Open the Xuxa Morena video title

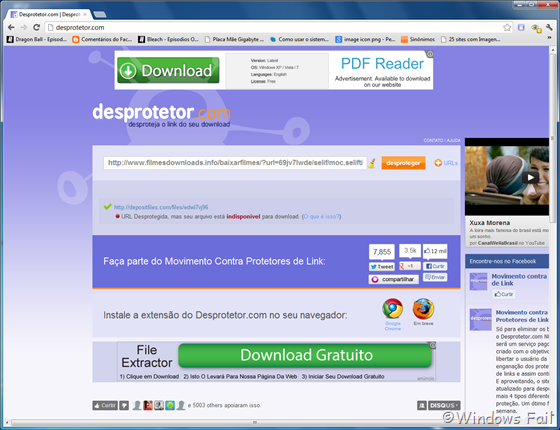click(489, 222)
